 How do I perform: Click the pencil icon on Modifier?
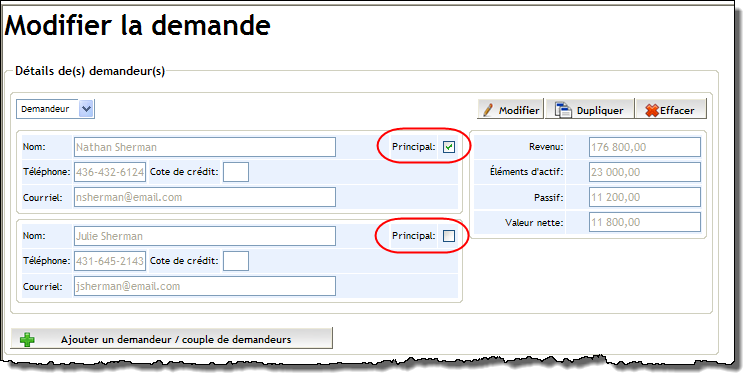click(x=488, y=110)
